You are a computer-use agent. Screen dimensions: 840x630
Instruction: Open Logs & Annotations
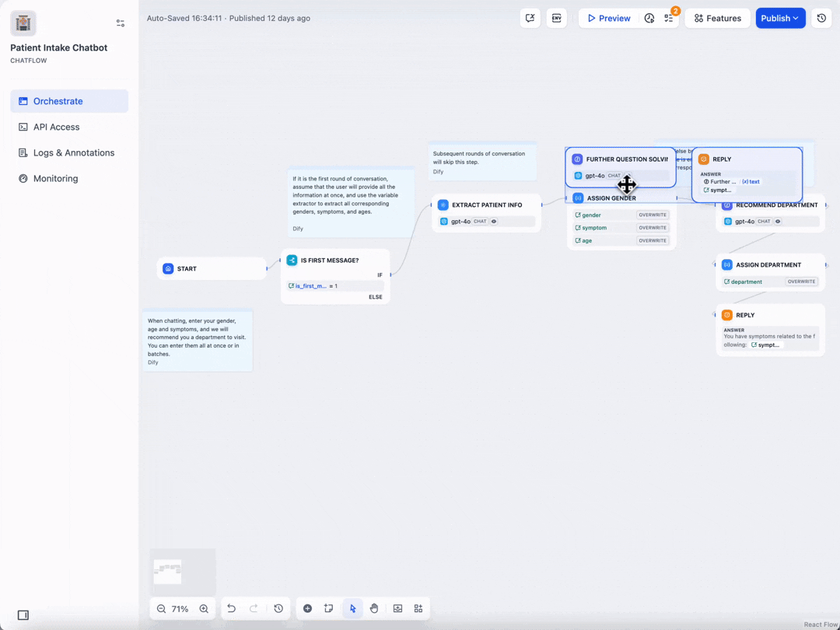coord(74,152)
